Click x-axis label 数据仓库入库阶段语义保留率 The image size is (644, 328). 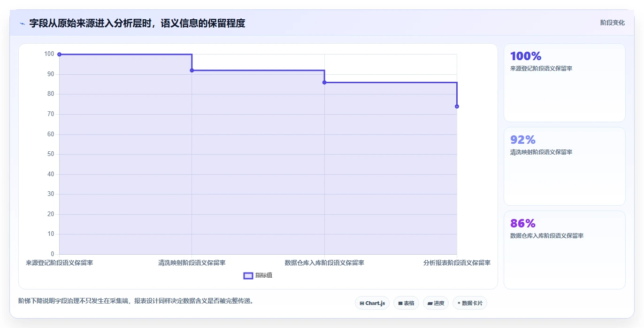(324, 263)
